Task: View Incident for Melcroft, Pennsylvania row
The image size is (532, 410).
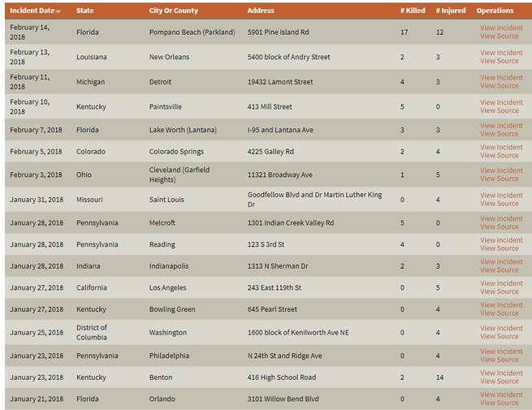Action: [501, 218]
